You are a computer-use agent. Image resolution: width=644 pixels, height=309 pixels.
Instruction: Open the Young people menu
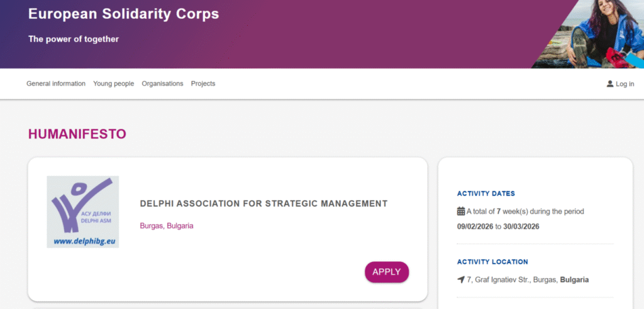click(113, 84)
